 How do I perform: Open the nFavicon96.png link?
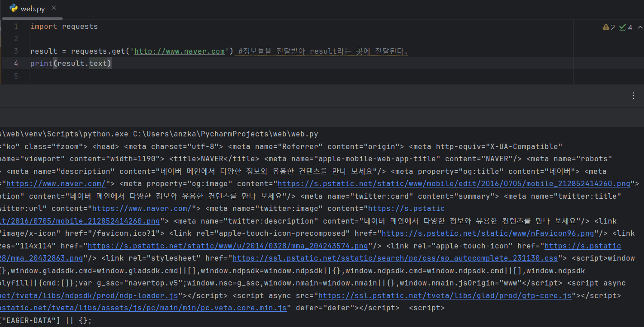point(488,234)
